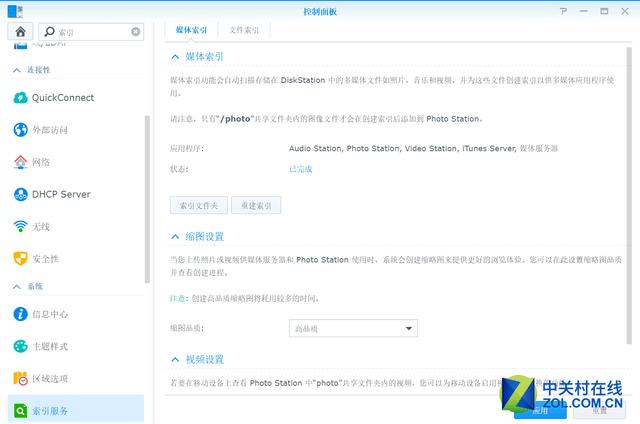Viewport: 640px width, 424px height.
Task: Open 网络 house icon
Action: 20,162
